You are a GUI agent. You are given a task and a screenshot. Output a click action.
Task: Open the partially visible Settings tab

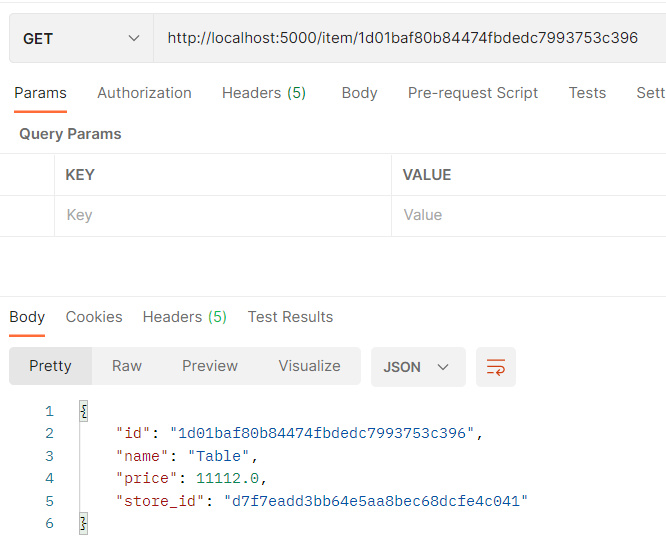click(x=651, y=93)
